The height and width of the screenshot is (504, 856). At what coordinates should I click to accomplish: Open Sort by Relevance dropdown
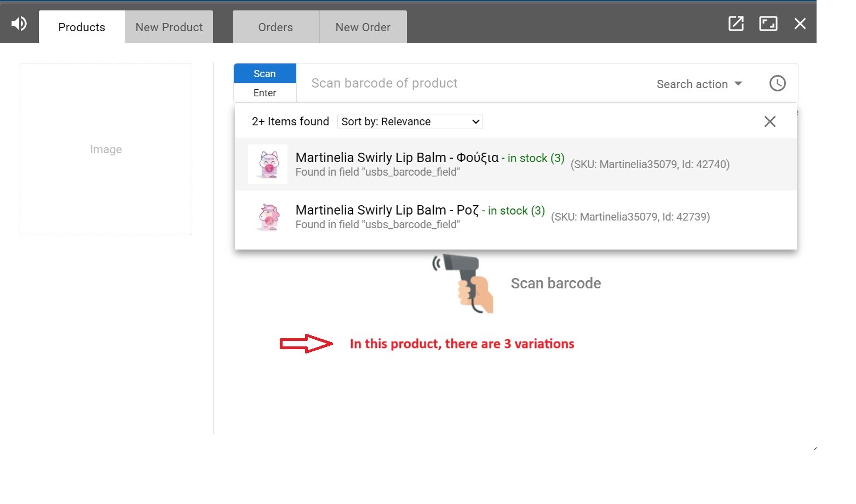click(410, 121)
